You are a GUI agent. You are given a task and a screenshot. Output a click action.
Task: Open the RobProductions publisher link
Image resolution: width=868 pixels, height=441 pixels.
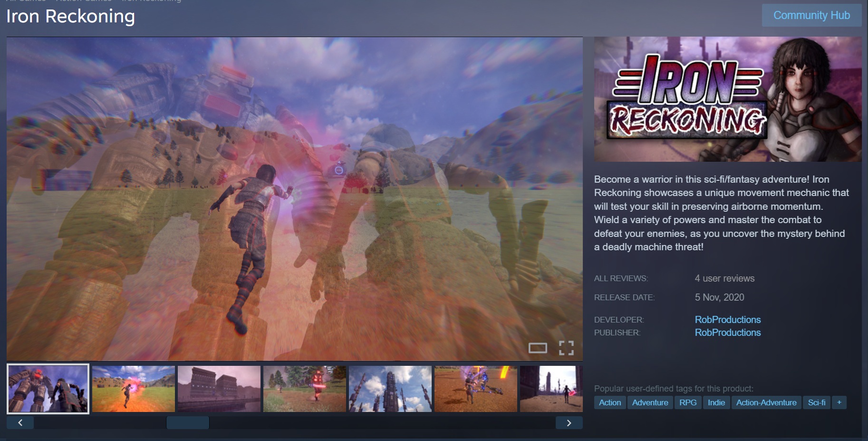coord(728,333)
